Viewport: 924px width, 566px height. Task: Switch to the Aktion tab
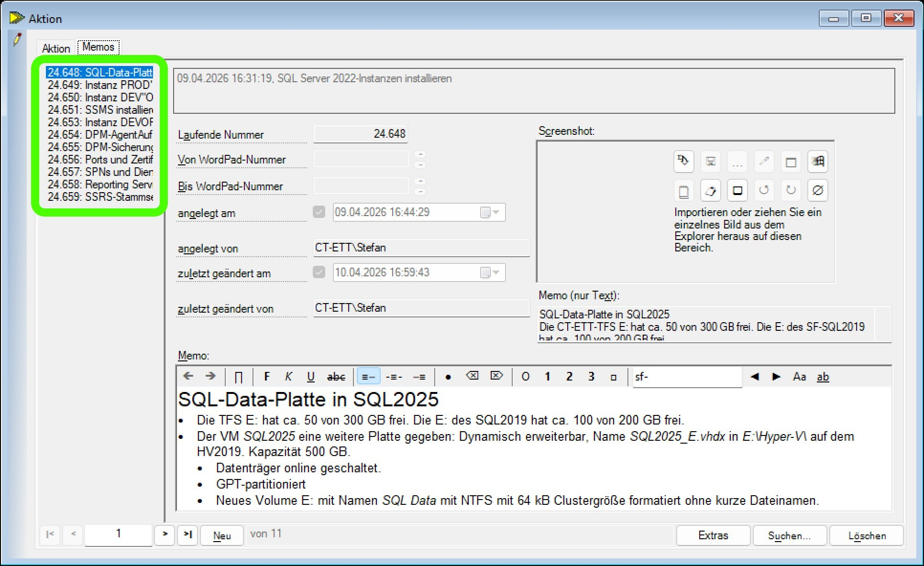pos(56,48)
